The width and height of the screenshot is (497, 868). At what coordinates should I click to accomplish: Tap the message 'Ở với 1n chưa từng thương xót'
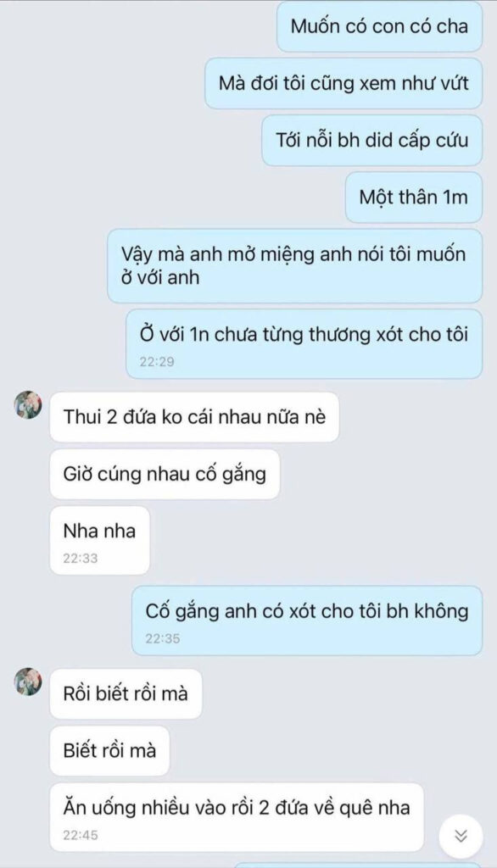click(304, 344)
